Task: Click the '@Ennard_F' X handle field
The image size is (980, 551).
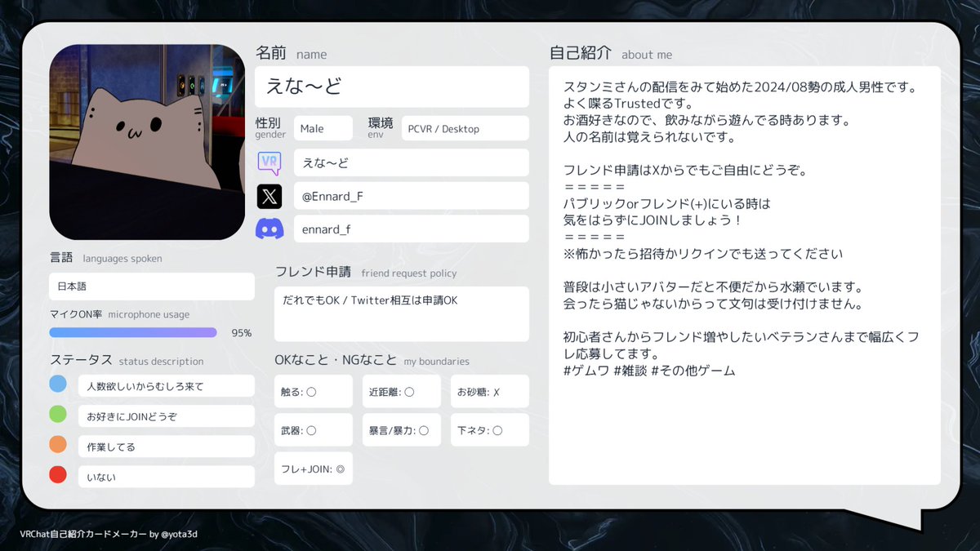Action: pos(412,196)
